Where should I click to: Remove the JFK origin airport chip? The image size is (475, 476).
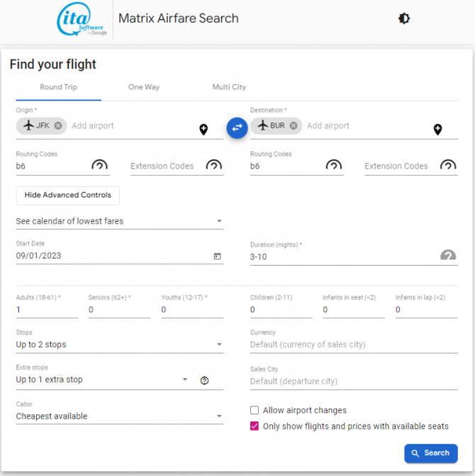(58, 125)
